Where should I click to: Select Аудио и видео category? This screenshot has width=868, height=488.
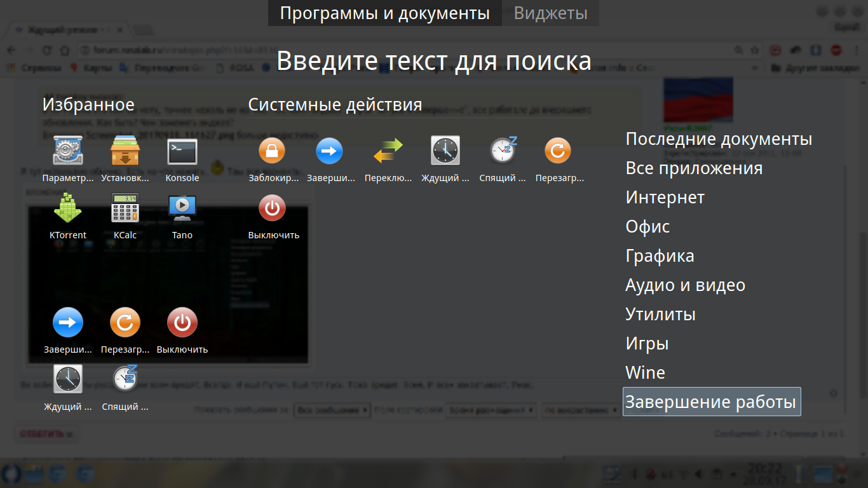click(685, 285)
